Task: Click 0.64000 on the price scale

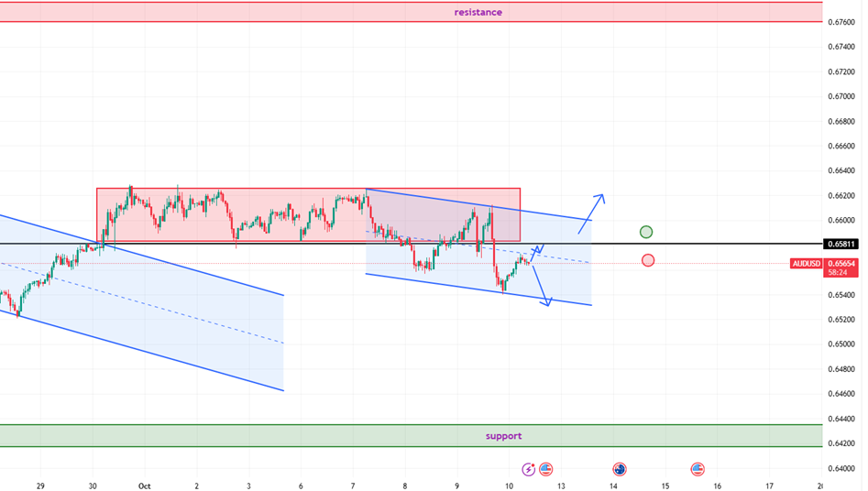Action: point(841,468)
